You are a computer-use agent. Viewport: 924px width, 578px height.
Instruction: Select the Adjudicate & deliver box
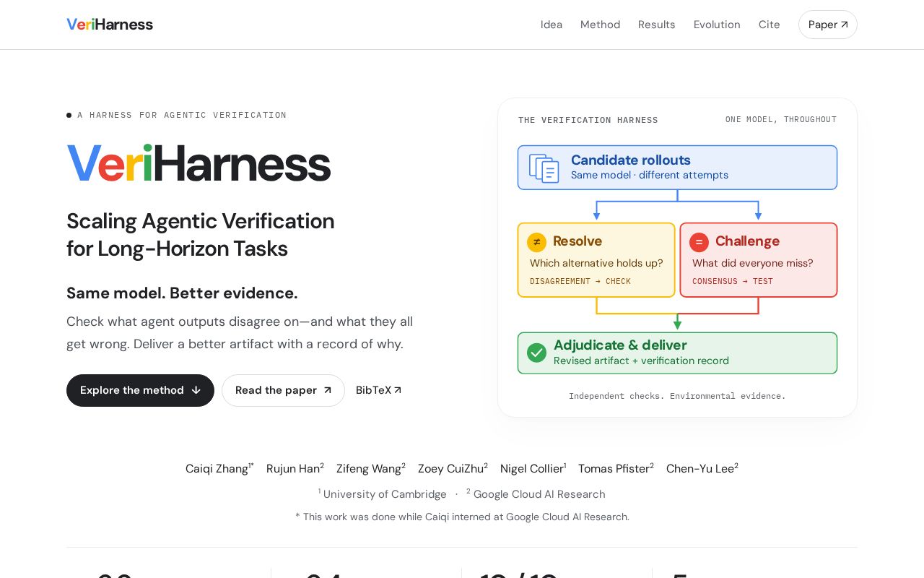[x=677, y=353]
